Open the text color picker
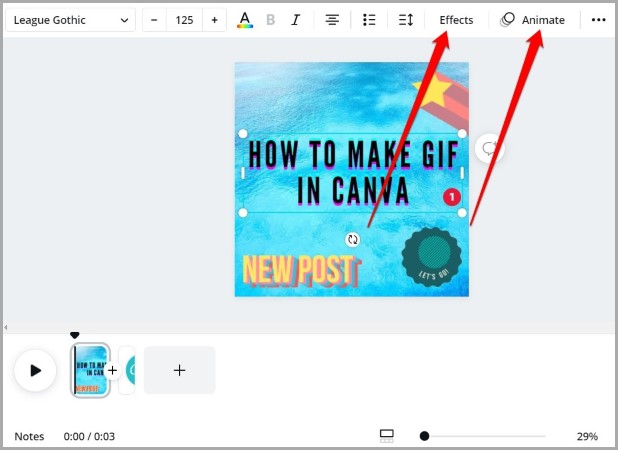Viewport: 618px width, 450px height. [x=245, y=20]
